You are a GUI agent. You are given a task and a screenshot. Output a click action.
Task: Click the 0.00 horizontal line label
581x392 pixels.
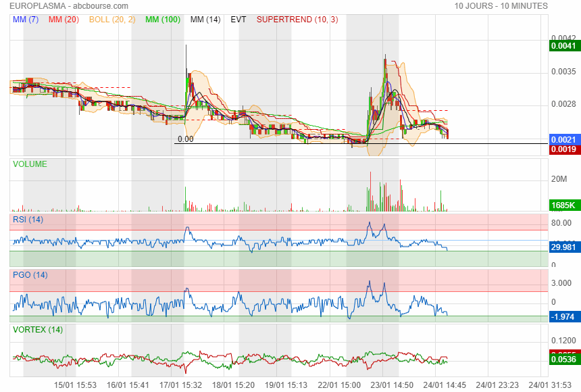[186, 139]
